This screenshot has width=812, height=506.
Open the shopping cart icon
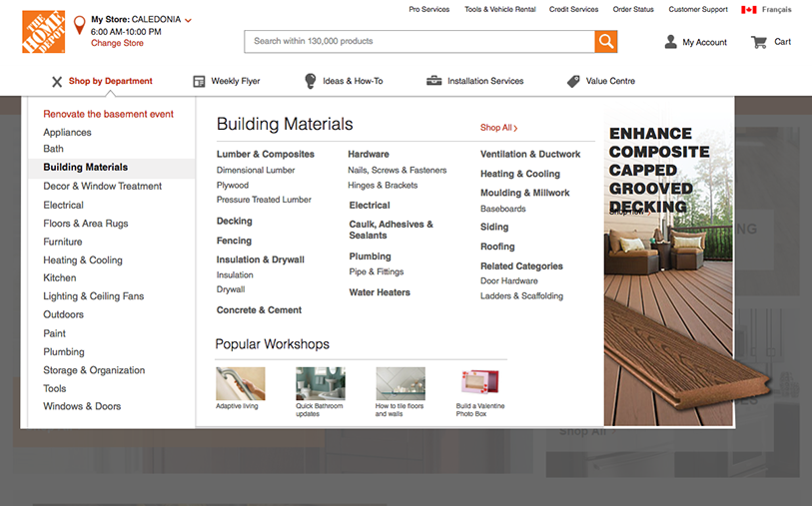tap(759, 42)
